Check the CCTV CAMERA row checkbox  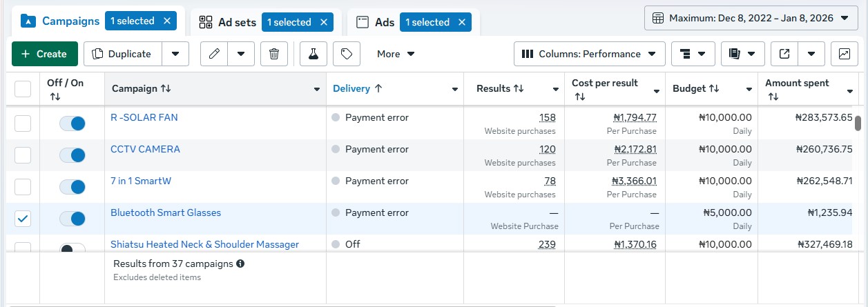click(x=23, y=155)
